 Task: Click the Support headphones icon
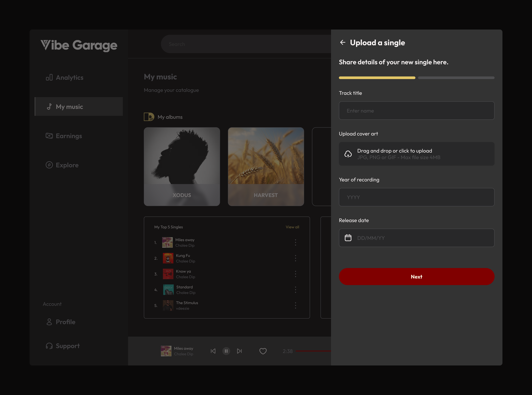pyautogui.click(x=49, y=346)
